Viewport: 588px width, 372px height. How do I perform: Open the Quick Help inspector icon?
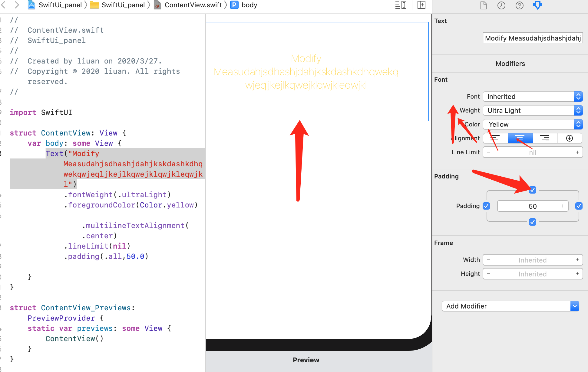(x=519, y=5)
